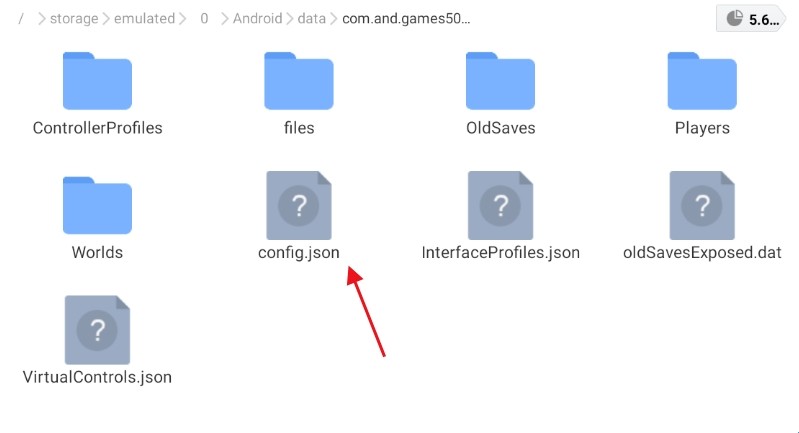Go to root slash in breadcrumb
The width and height of the screenshot is (799, 433).
click(x=21, y=19)
